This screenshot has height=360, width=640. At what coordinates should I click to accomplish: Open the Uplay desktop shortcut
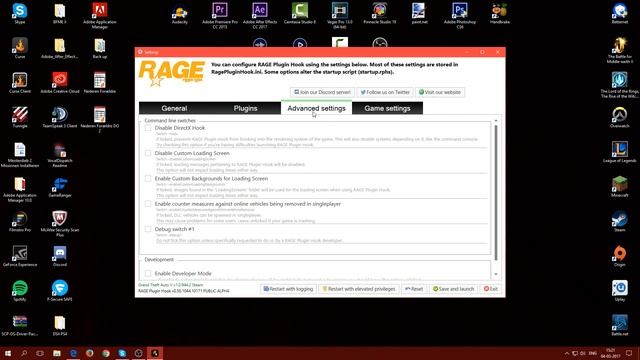tap(620, 291)
